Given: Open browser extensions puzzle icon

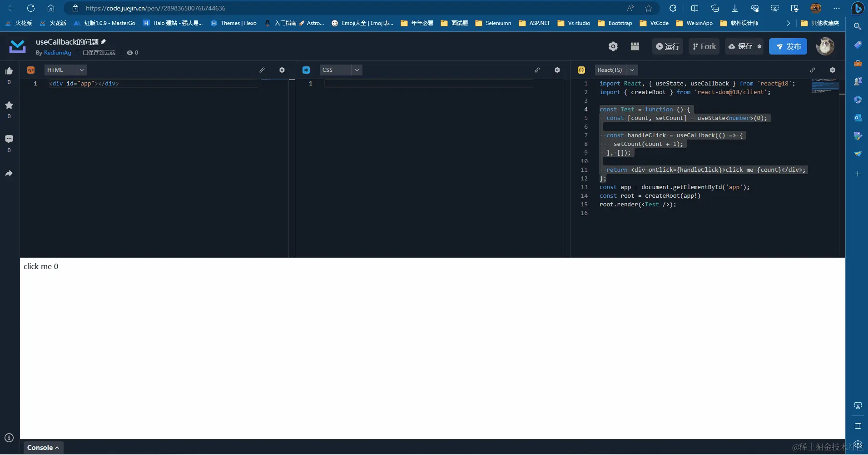Looking at the screenshot, I should 673,8.
